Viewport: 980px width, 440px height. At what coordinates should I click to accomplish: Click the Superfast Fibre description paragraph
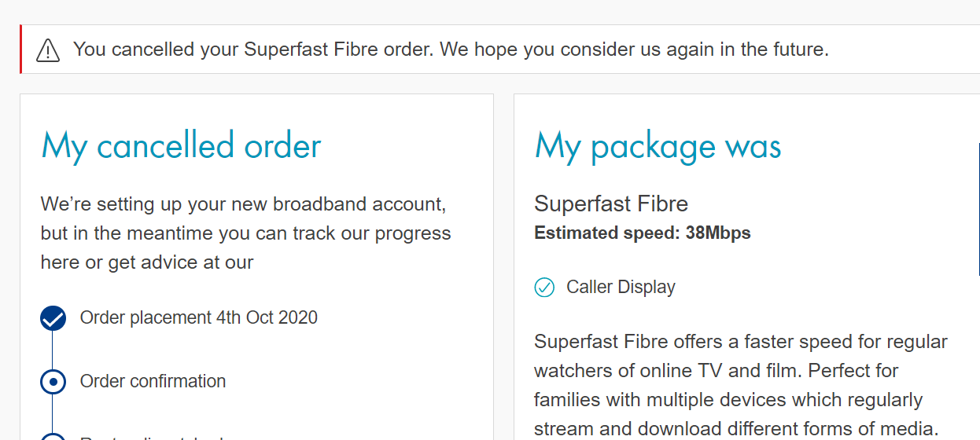pos(740,385)
